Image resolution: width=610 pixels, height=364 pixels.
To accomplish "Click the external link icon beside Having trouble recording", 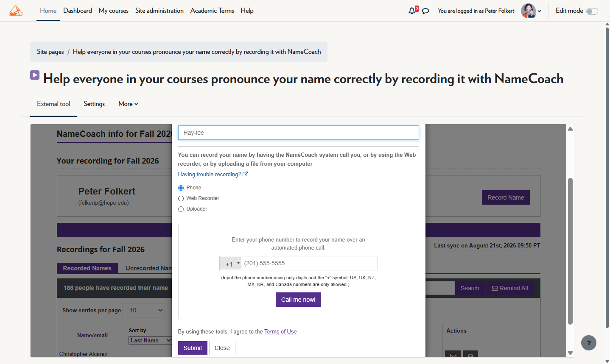I will click(x=245, y=174).
